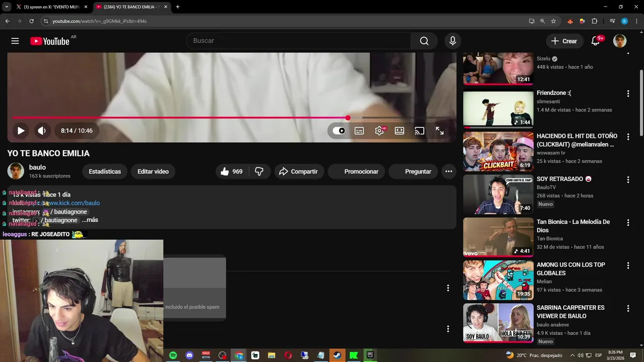
Task: Open Epic Games from the taskbar
Action: [x=370, y=355]
